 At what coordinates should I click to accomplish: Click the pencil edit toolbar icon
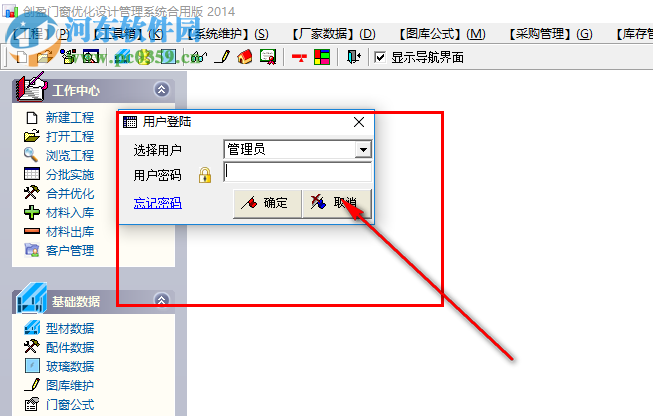(x=222, y=57)
